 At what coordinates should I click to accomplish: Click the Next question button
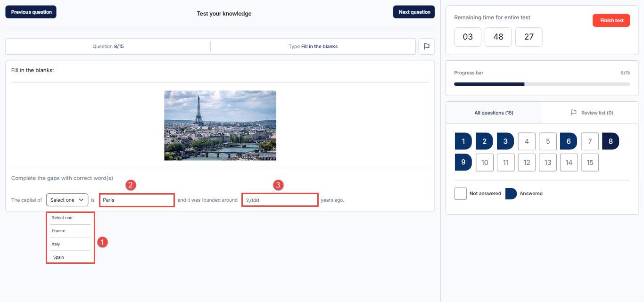[414, 12]
